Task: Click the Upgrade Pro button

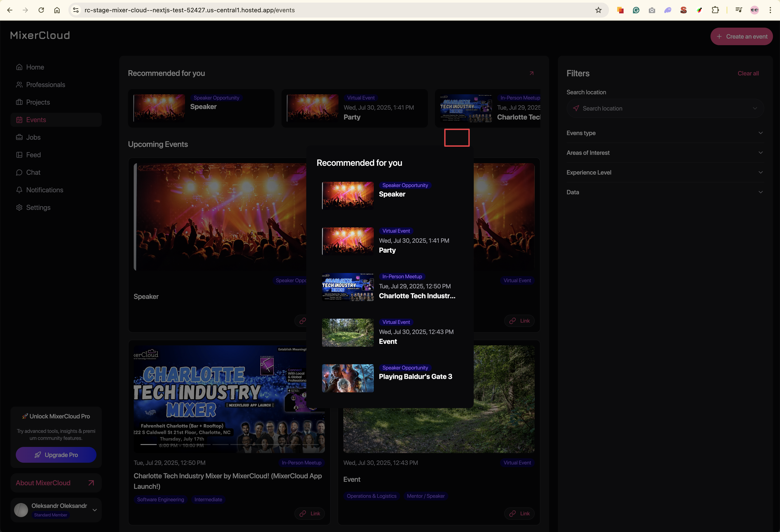Action: 56,455
